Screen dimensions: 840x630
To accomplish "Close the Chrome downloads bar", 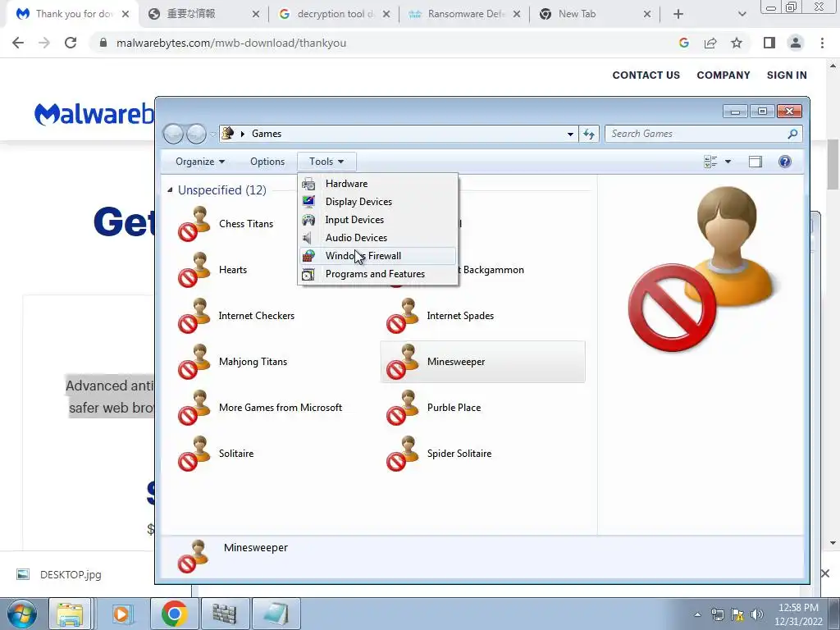I will pyautogui.click(x=825, y=573).
